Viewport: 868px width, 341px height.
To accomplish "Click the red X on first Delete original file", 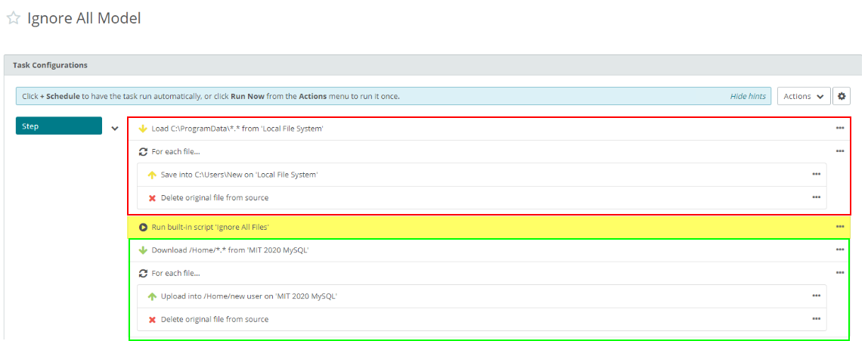I will 152,198.
